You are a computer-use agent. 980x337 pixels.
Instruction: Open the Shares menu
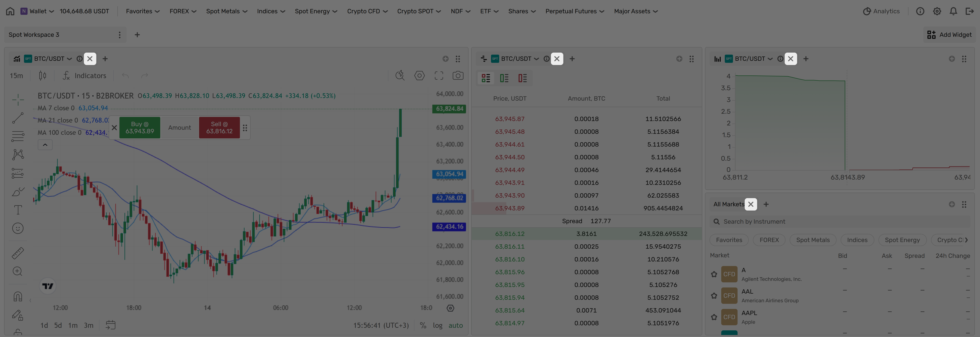click(x=522, y=11)
